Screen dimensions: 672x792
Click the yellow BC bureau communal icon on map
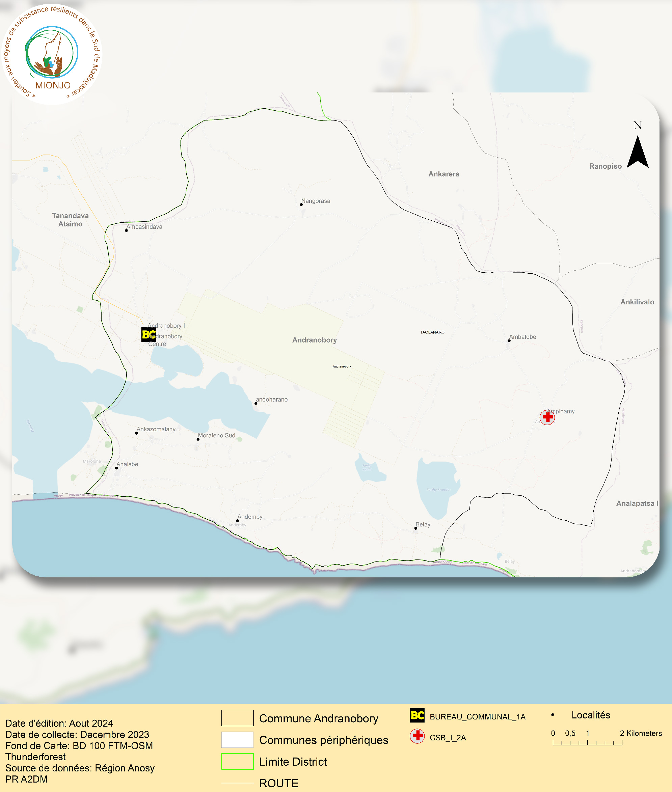pos(149,334)
